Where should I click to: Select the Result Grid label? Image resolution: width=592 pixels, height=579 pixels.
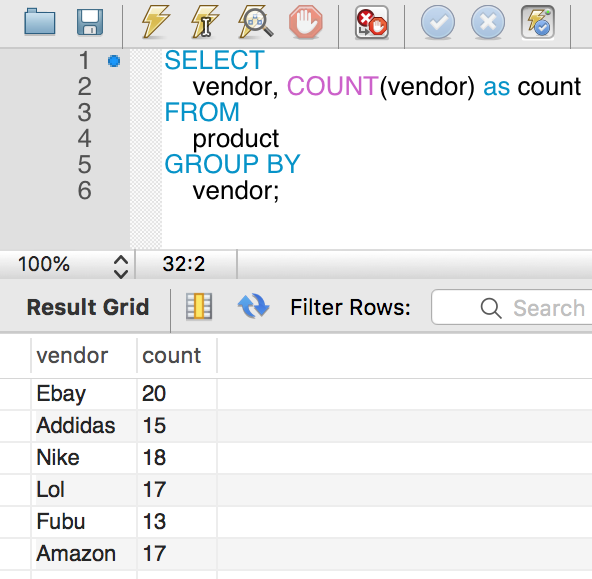tap(88, 307)
